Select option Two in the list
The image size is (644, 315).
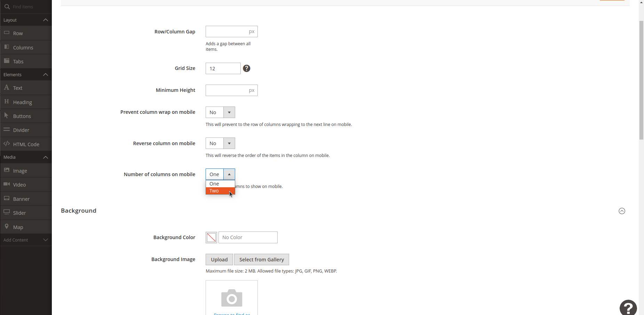click(x=220, y=191)
